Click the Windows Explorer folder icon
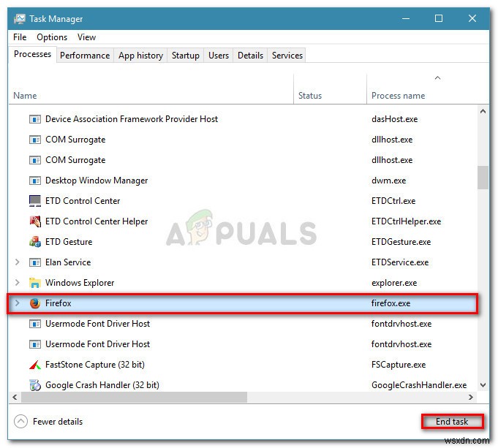The image size is (498, 448). pyautogui.click(x=35, y=283)
